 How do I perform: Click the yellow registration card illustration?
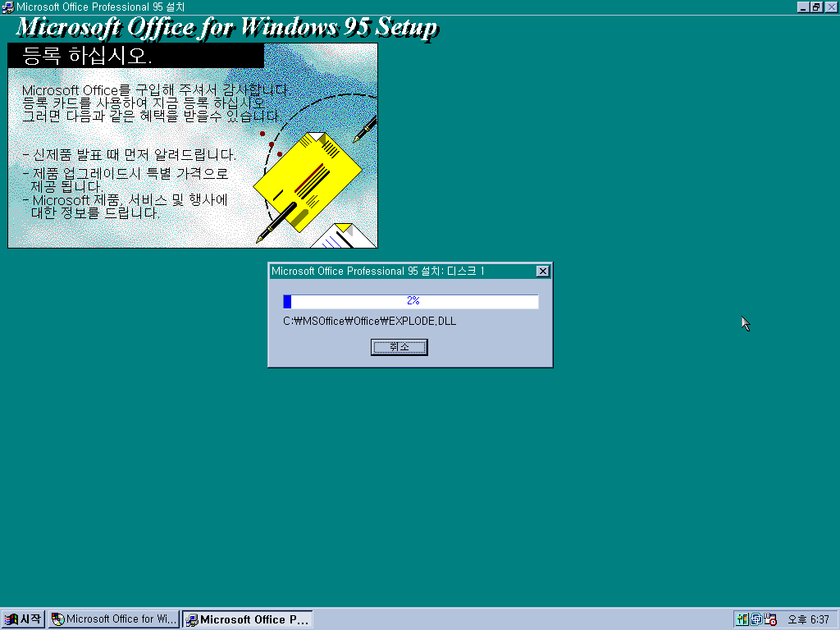[x=308, y=183]
